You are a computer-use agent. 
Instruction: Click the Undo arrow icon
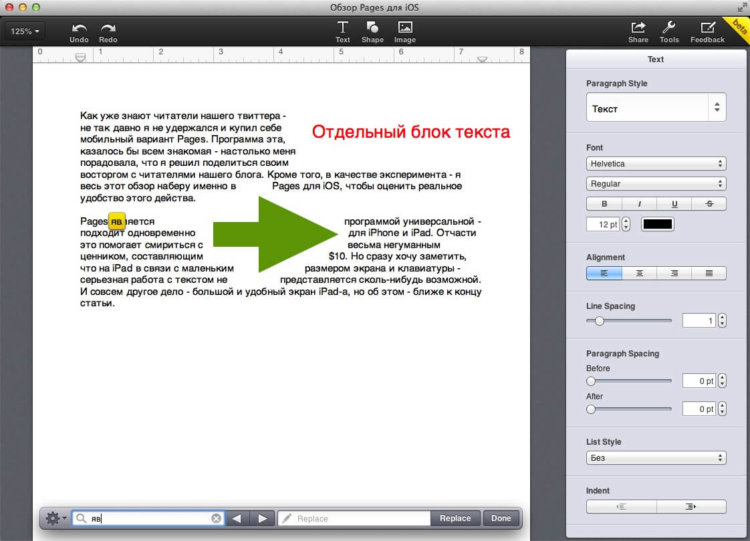[79, 28]
